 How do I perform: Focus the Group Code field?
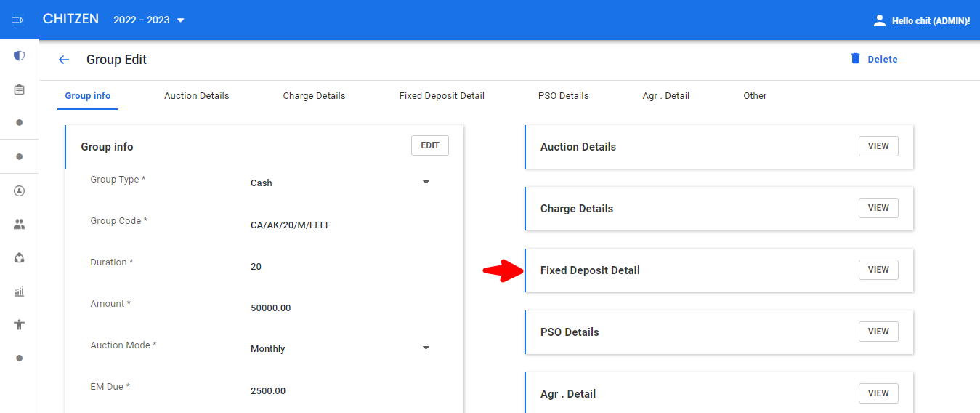click(340, 225)
